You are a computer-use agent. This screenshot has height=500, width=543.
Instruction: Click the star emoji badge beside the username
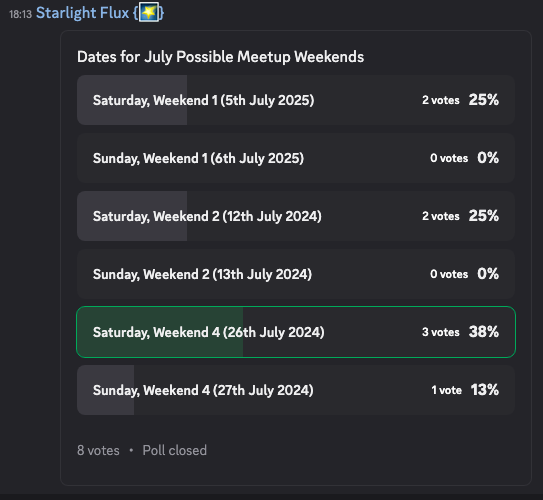pyautogui.click(x=149, y=12)
